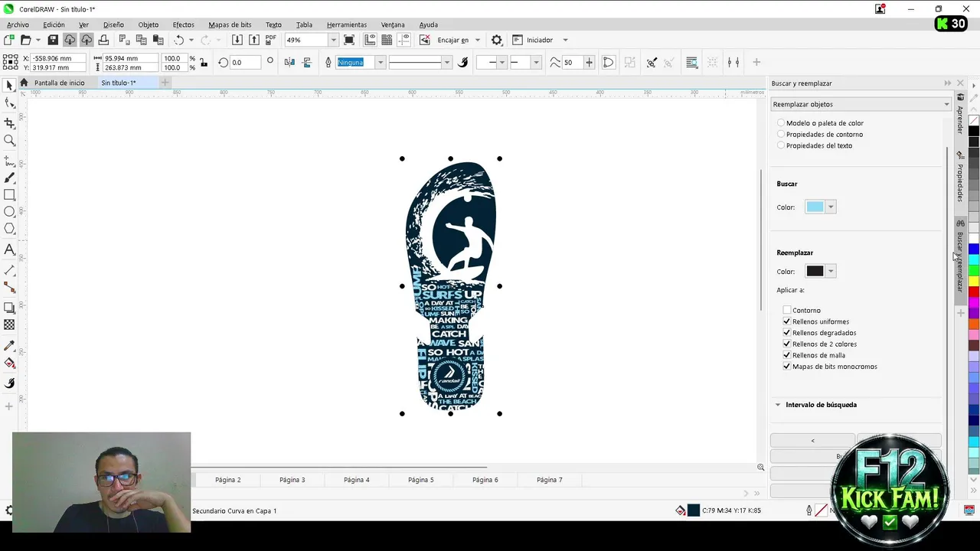Select 'Propiedades de contorno' radio option
The height and width of the screenshot is (551, 980).
coord(781,134)
